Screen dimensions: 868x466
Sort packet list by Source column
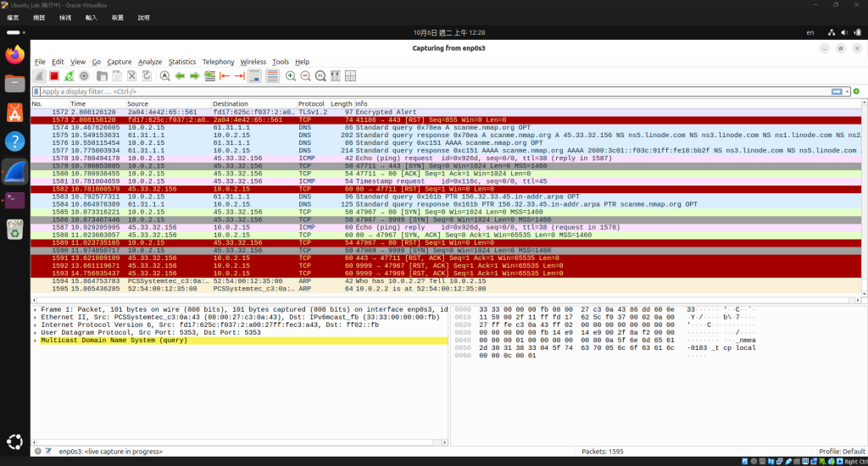(x=169, y=103)
